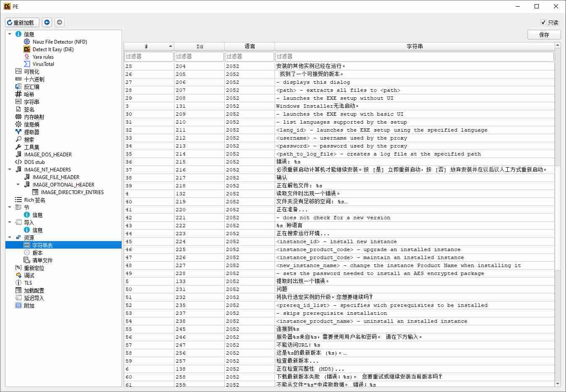The height and width of the screenshot is (392, 566).
Task: Open Detect It Easy (DiE) item
Action: click(53, 49)
